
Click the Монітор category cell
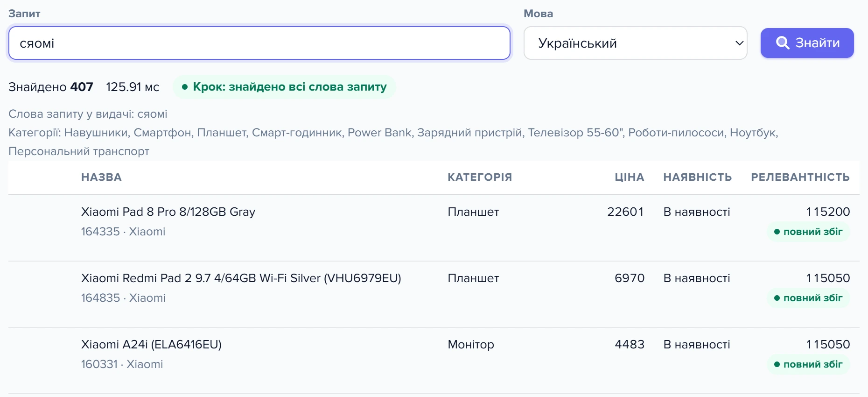[471, 344]
